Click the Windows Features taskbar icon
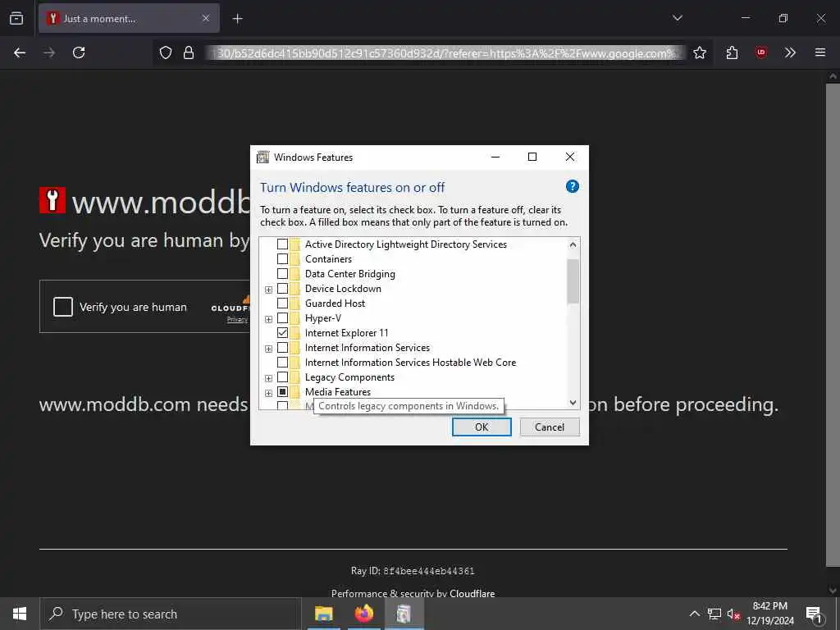 (404, 614)
